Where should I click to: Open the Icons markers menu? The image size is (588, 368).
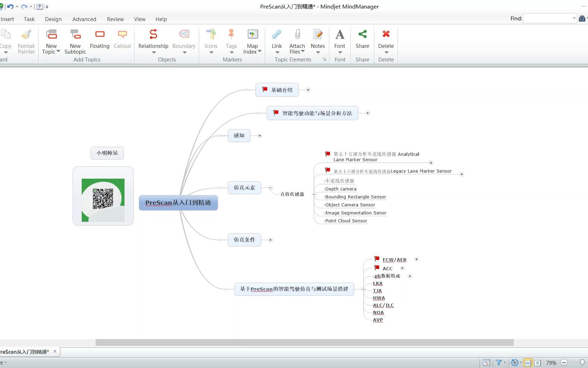pyautogui.click(x=211, y=41)
